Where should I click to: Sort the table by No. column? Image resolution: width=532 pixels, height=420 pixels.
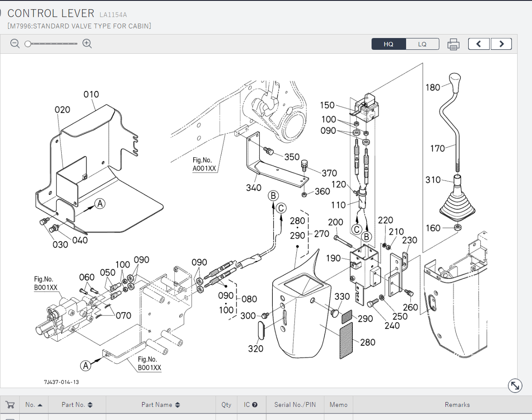tap(34, 405)
